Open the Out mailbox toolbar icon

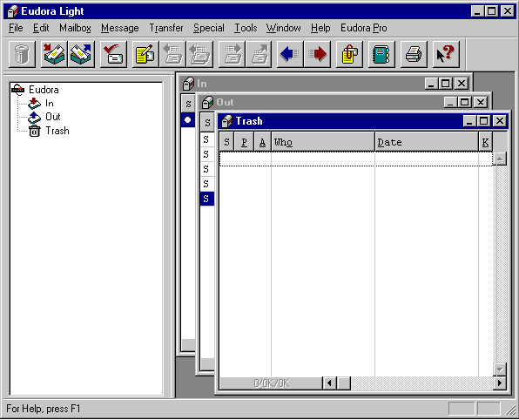pos(81,54)
